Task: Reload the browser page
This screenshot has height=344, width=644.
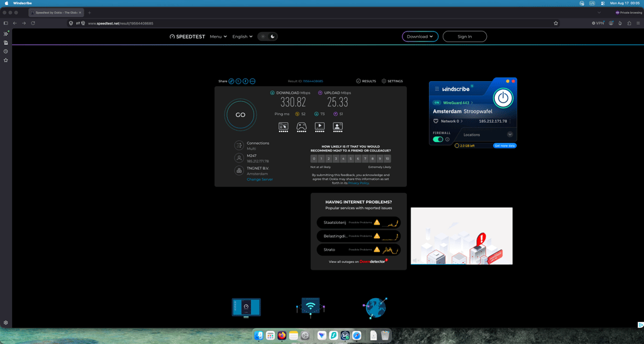Action: [x=33, y=23]
